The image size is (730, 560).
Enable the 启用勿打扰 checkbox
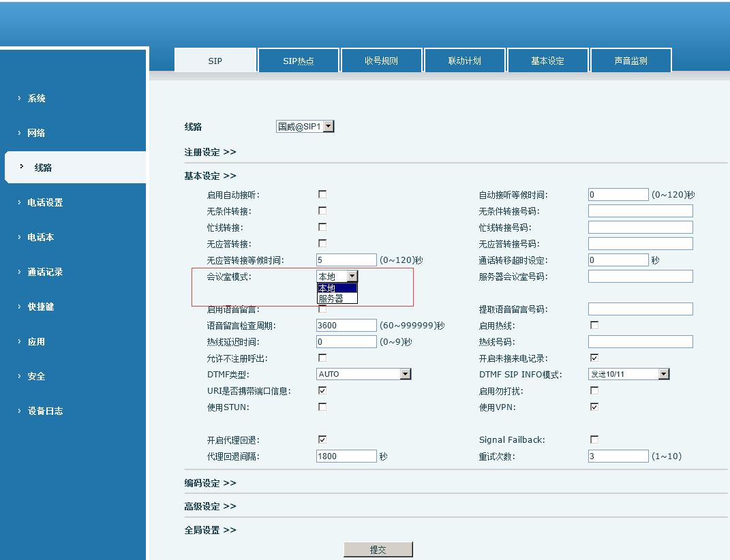tap(594, 390)
